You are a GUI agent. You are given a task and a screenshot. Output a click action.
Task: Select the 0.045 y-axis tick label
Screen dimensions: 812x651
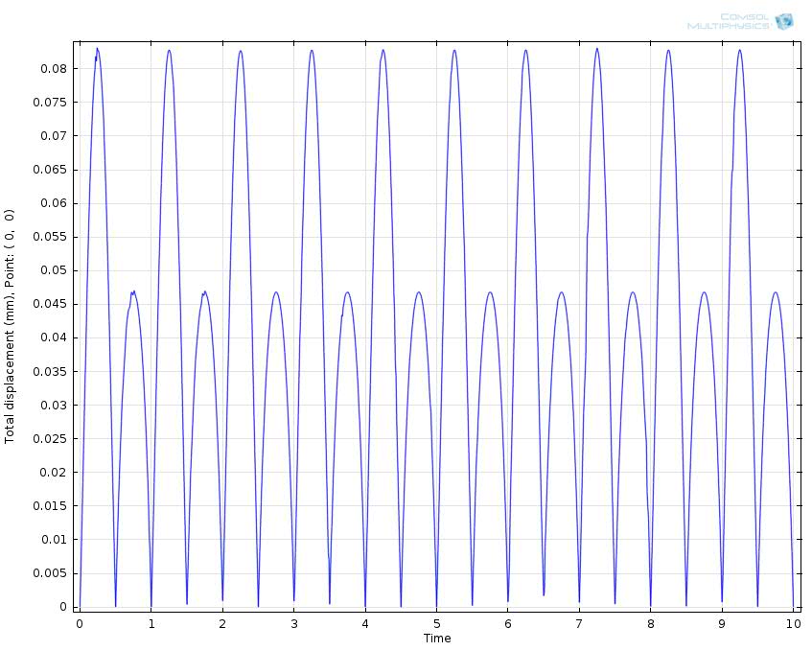click(50, 305)
